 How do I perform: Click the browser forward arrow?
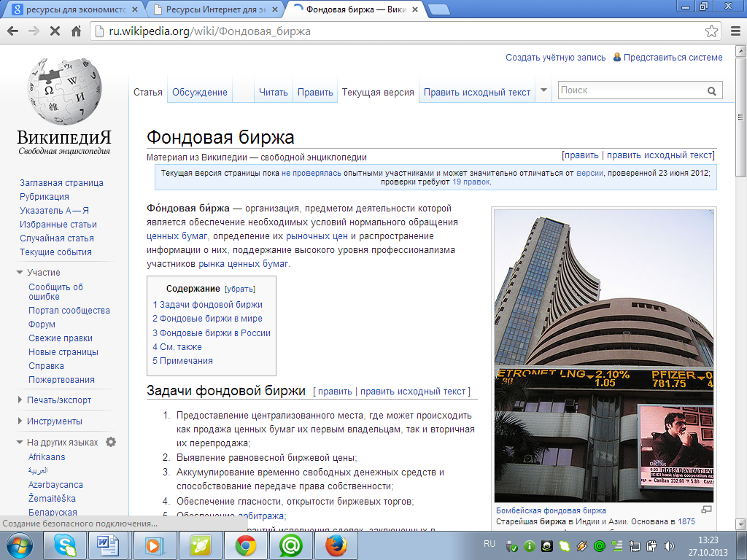point(34,31)
